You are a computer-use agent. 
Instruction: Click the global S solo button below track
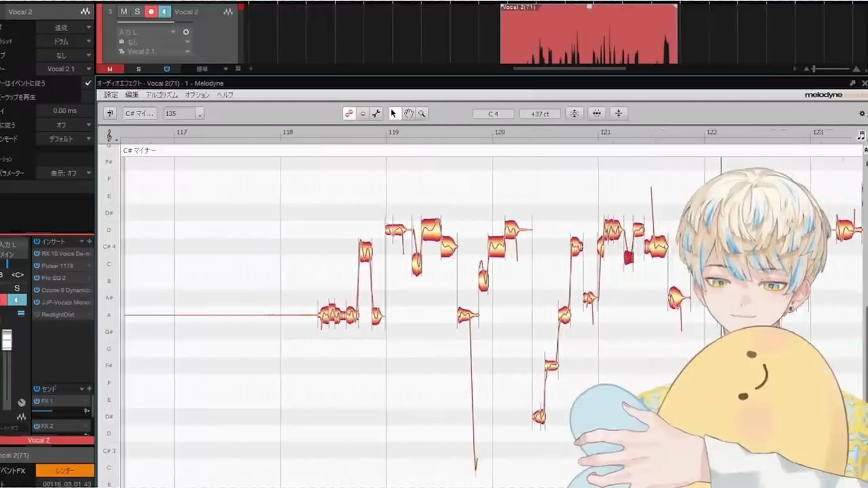[x=138, y=69]
